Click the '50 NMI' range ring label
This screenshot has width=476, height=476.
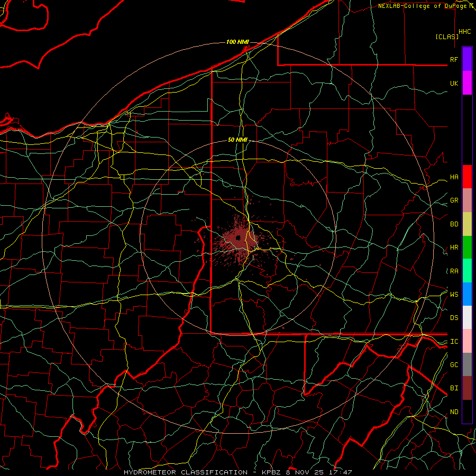237,140
